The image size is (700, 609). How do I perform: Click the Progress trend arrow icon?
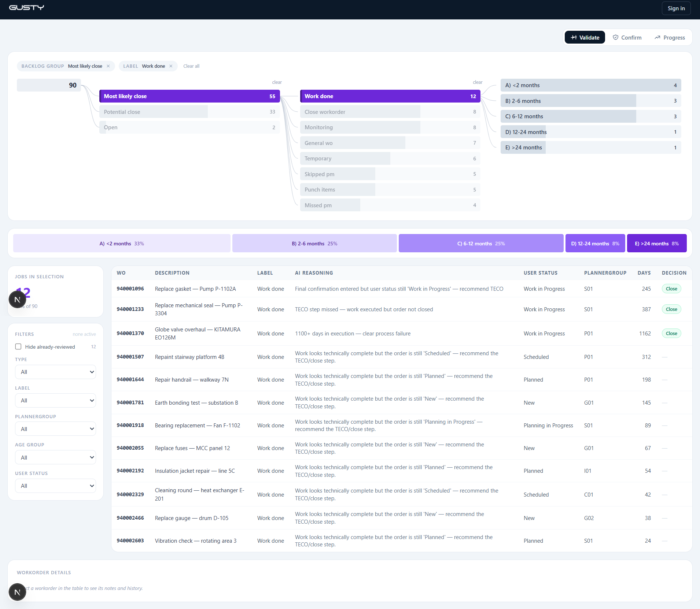click(x=657, y=37)
